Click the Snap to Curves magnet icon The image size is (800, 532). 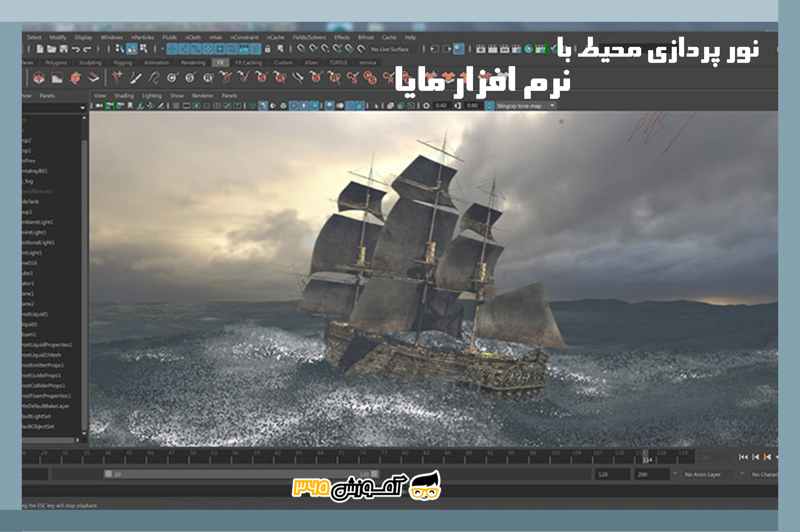(313, 49)
